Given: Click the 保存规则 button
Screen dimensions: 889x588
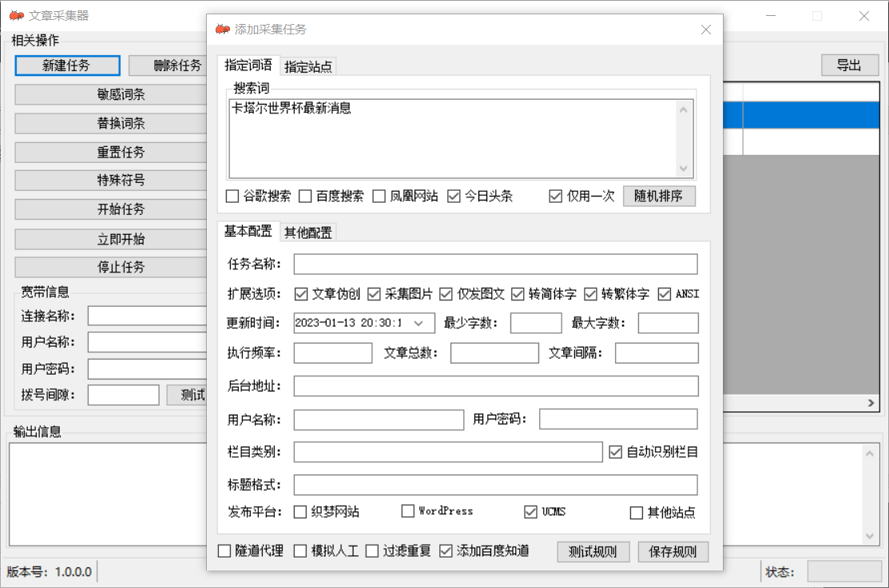Looking at the screenshot, I should [673, 551].
